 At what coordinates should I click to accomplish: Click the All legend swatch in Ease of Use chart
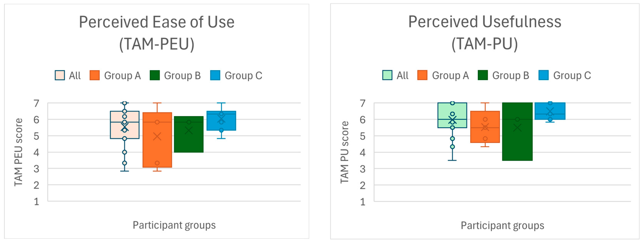pos(60,75)
